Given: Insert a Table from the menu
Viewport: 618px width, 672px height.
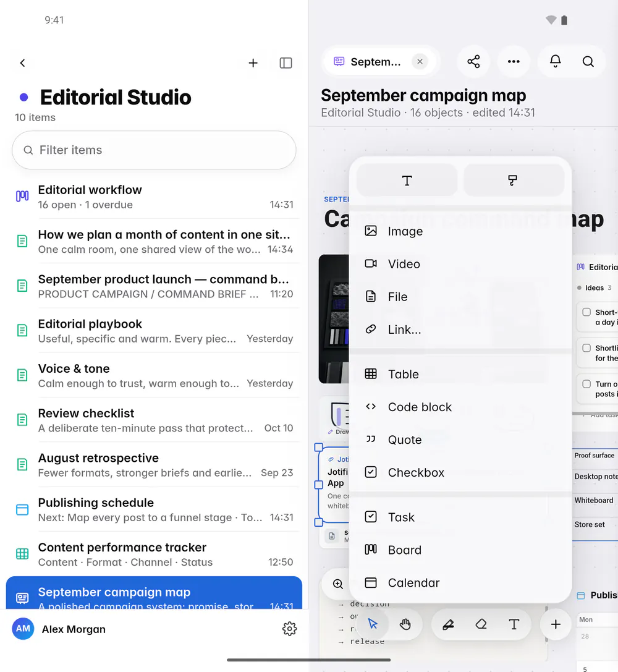Looking at the screenshot, I should (460, 374).
